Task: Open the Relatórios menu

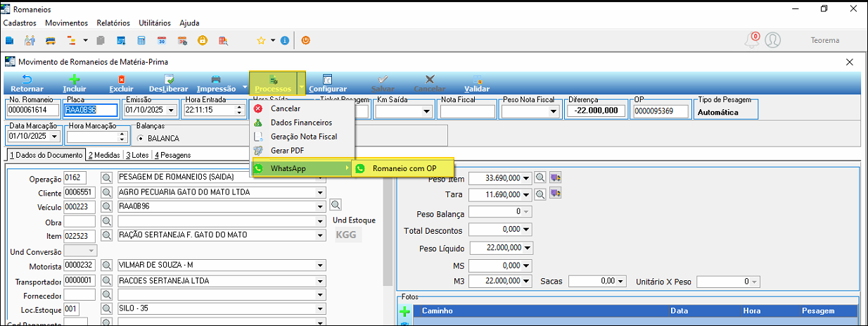Action: [x=113, y=23]
